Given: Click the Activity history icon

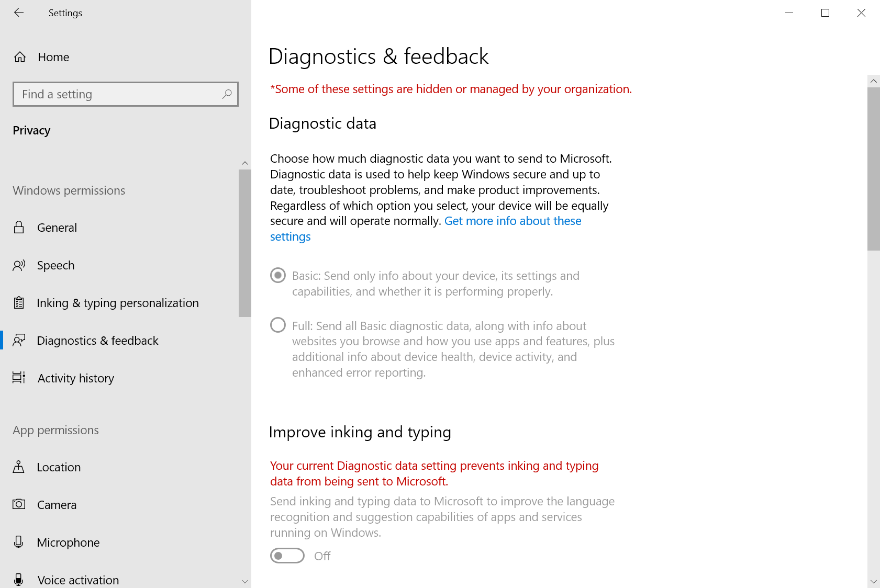Looking at the screenshot, I should tap(19, 378).
